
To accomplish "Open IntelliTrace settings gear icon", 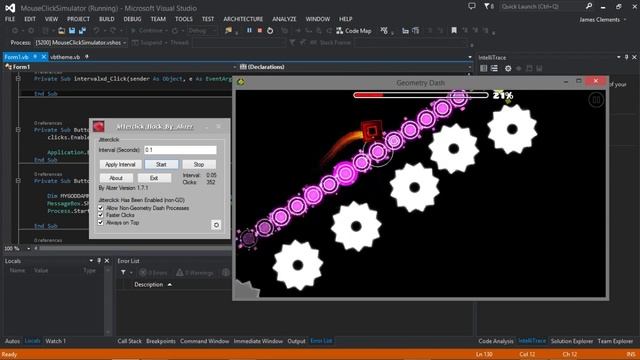I will [508, 69].
